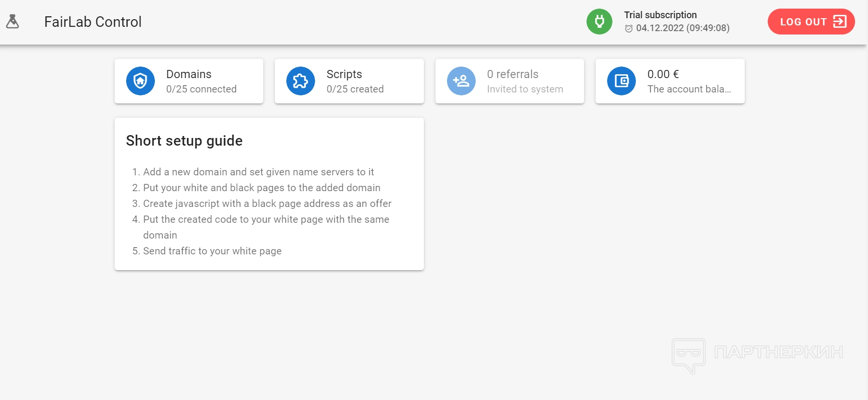This screenshot has height=400, width=868.
Task: Click step 'Send traffic to your white page'
Action: (212, 251)
